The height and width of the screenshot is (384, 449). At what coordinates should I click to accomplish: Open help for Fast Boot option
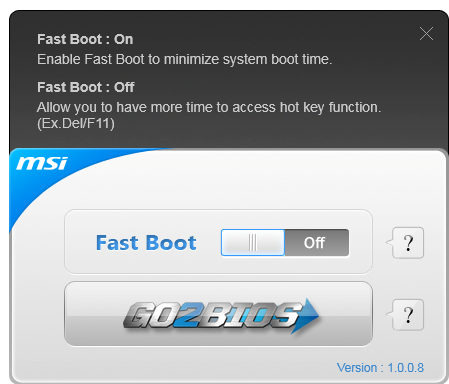[408, 243]
